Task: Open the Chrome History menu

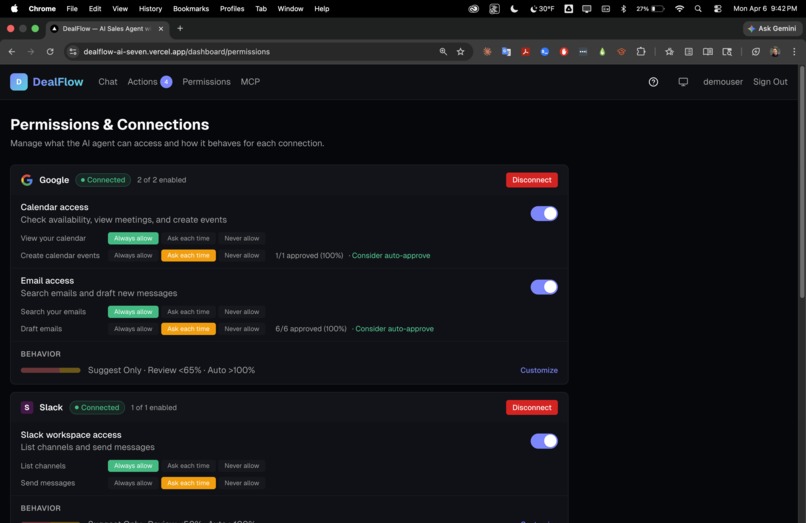Action: tap(150, 9)
